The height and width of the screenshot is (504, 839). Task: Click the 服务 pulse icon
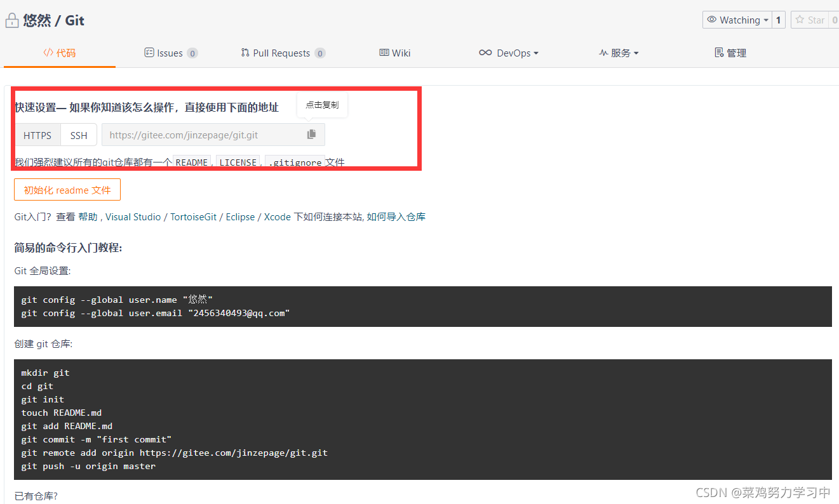[603, 53]
